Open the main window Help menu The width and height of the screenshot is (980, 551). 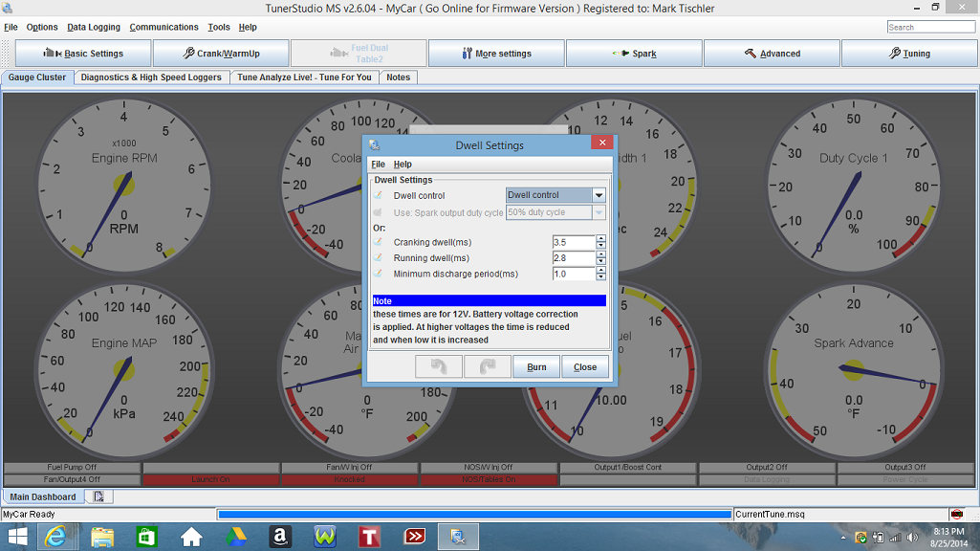248,27
